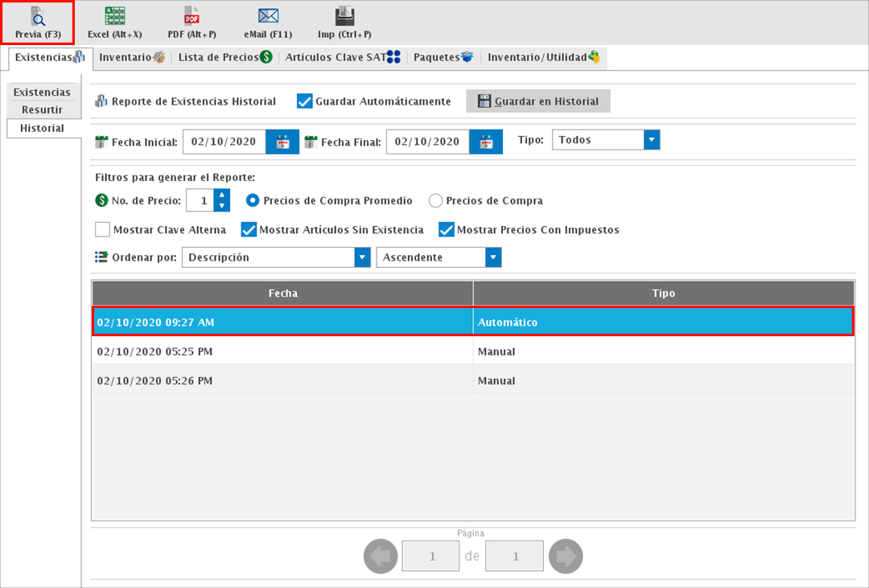Uncheck Mostrar Artículos Sin Existencia

coord(249,230)
